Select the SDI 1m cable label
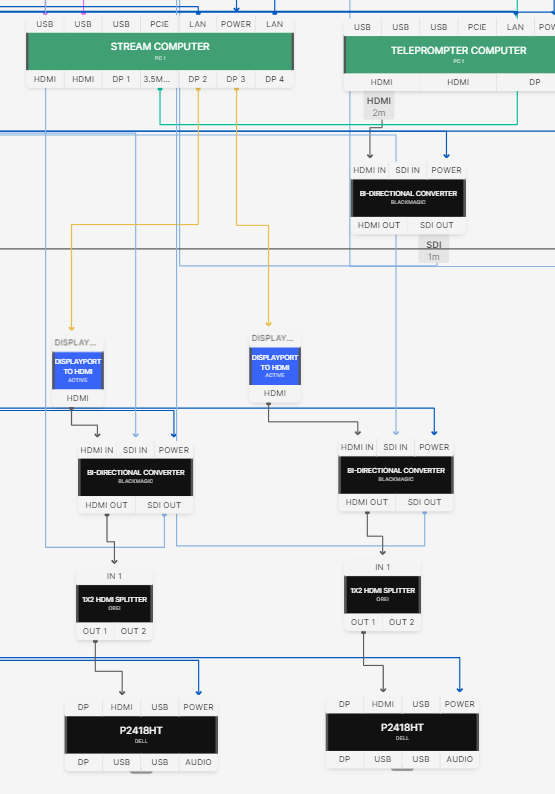Screen dimensions: 555x794 coord(433,250)
